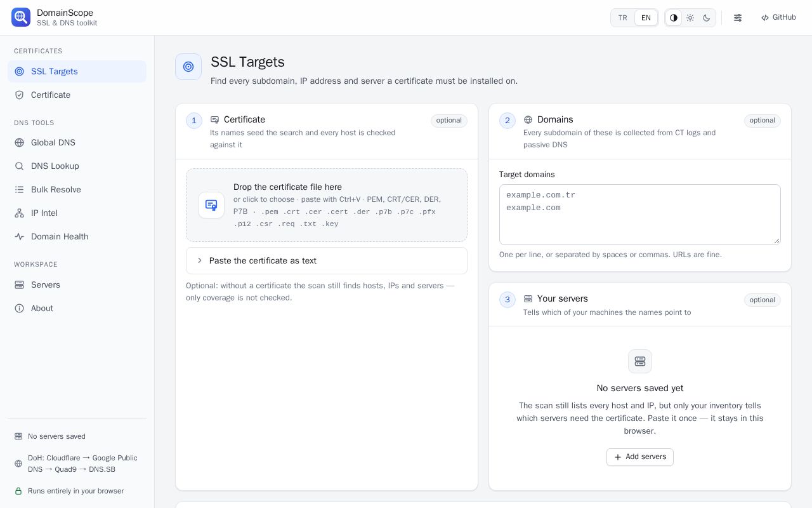Click the server icon beside 'No servers saved'
Screen dimensions: 812x508
click(x=18, y=436)
